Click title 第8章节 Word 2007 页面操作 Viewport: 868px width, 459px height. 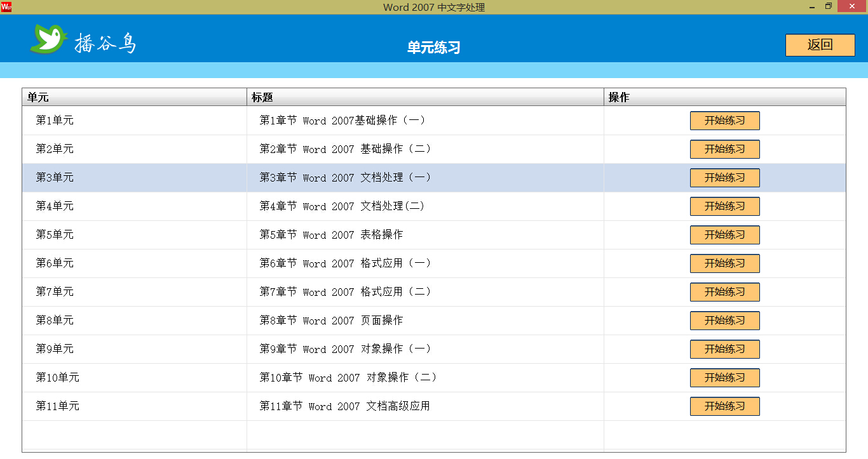click(331, 321)
